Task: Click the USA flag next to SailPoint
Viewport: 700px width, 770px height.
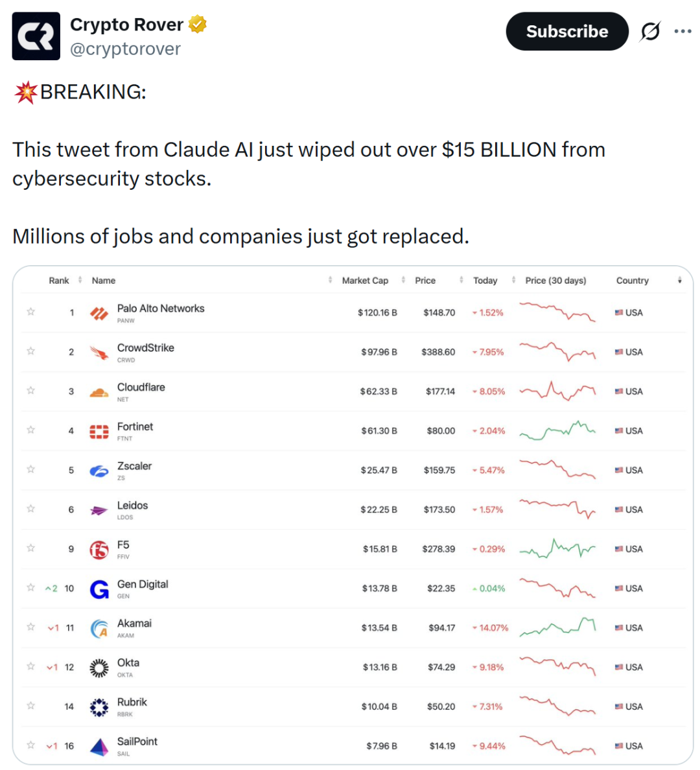Action: click(x=618, y=745)
